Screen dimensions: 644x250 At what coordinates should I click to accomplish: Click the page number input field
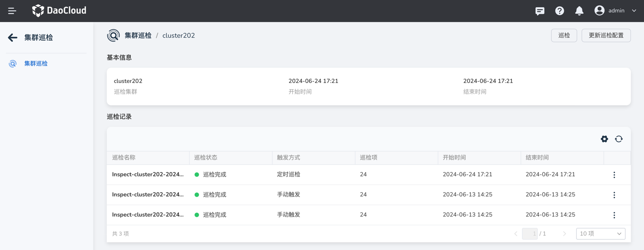pos(529,233)
